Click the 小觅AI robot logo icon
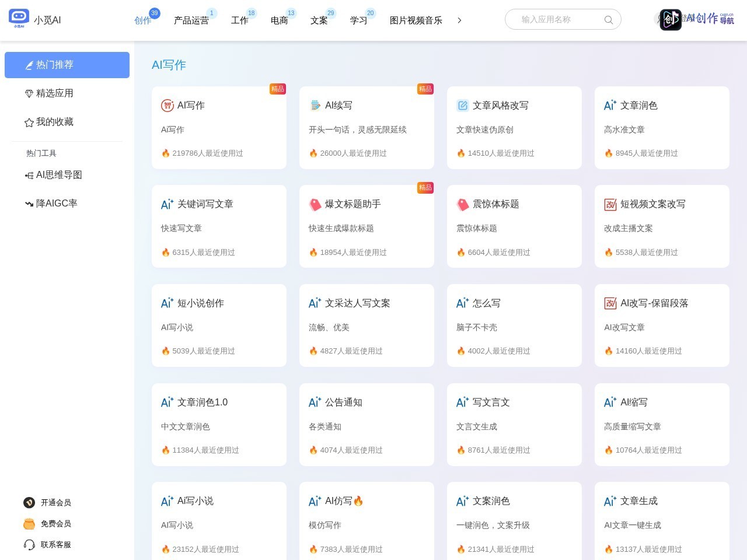Image resolution: width=747 pixels, height=560 pixels. click(x=19, y=17)
